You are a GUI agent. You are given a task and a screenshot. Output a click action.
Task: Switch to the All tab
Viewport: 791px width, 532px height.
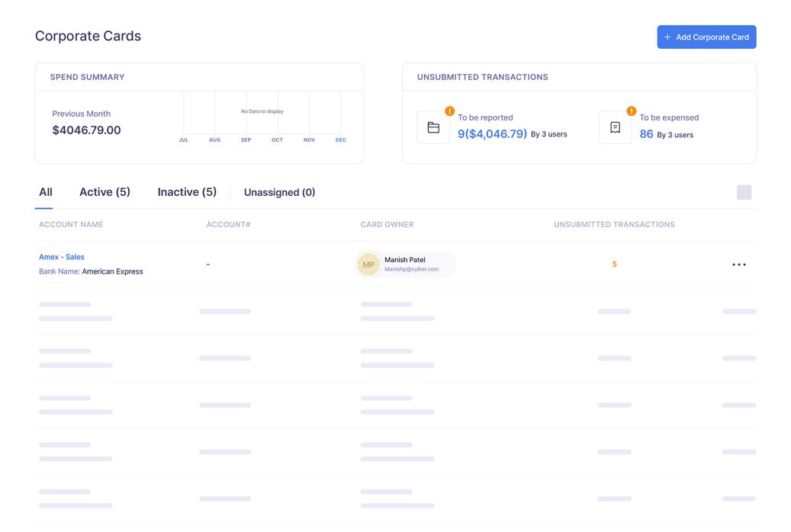pos(46,192)
